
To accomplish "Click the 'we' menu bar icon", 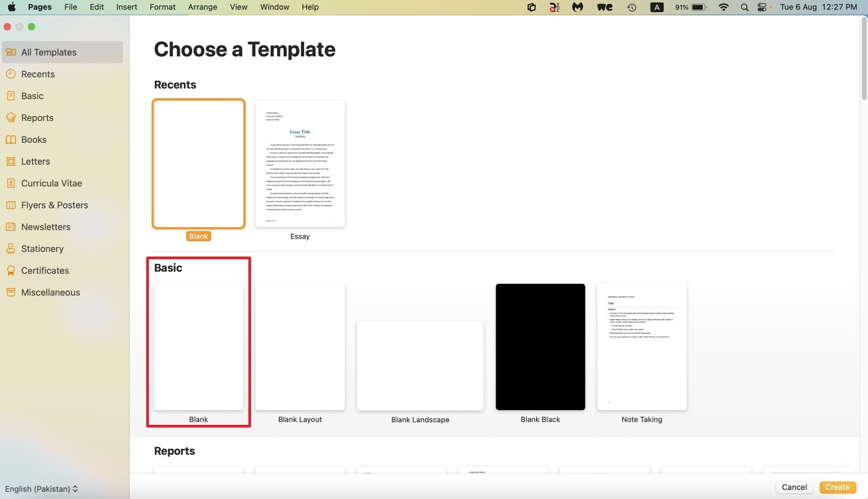I will pos(605,7).
